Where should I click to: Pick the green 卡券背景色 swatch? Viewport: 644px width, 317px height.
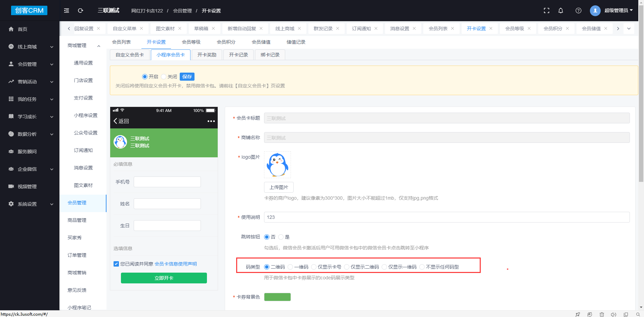tap(277, 297)
